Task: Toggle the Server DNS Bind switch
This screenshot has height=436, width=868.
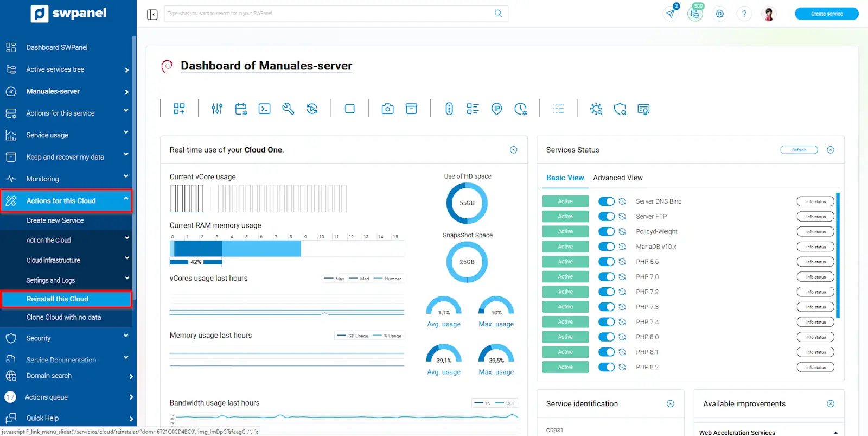Action: coord(607,201)
